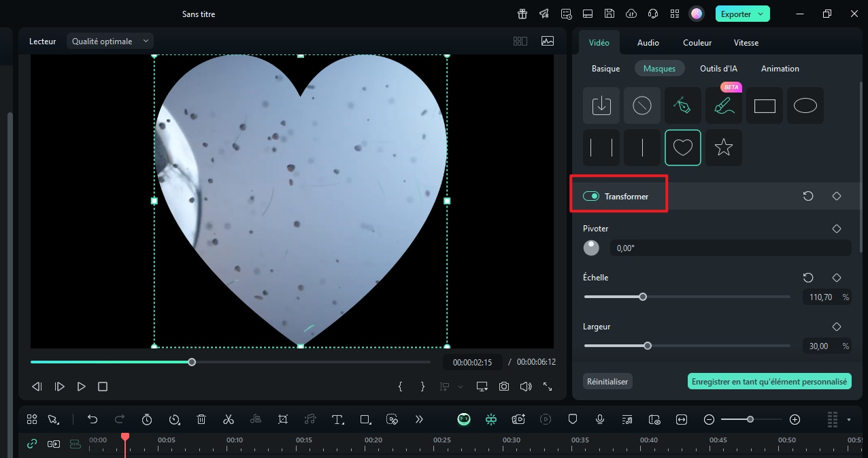Pick the single line mask
868x458 pixels.
[x=642, y=148]
